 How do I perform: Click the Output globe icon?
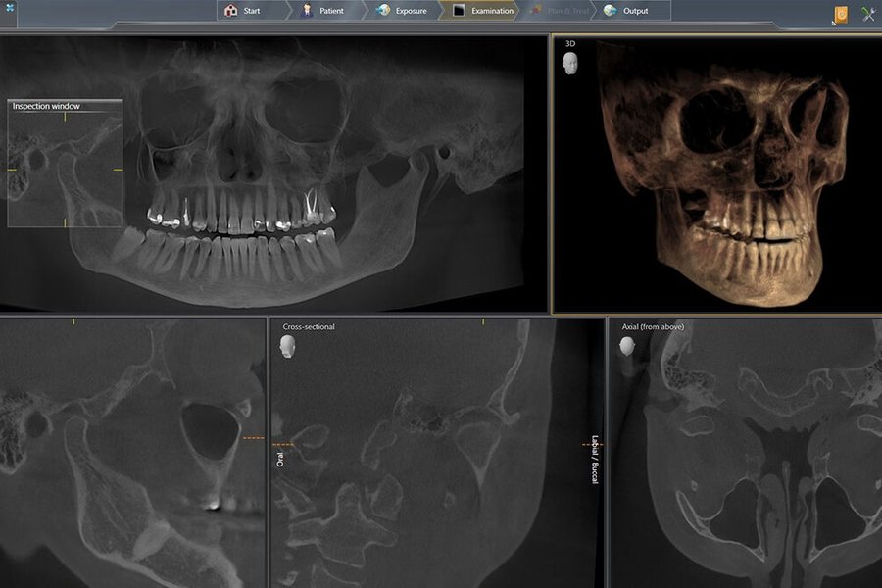611,11
